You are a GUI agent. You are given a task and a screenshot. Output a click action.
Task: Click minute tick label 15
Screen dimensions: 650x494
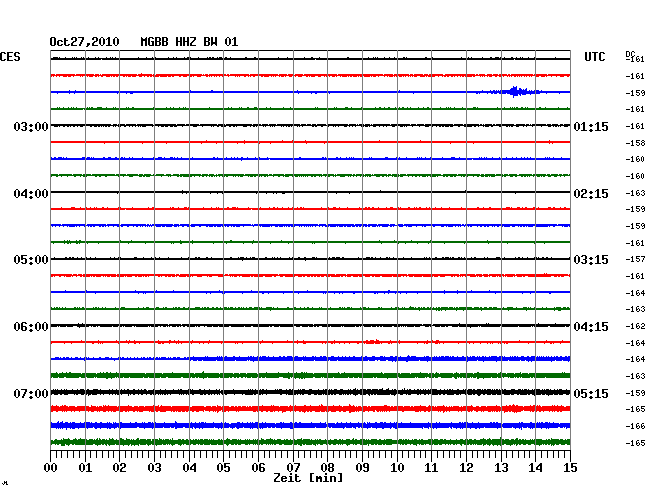click(570, 467)
